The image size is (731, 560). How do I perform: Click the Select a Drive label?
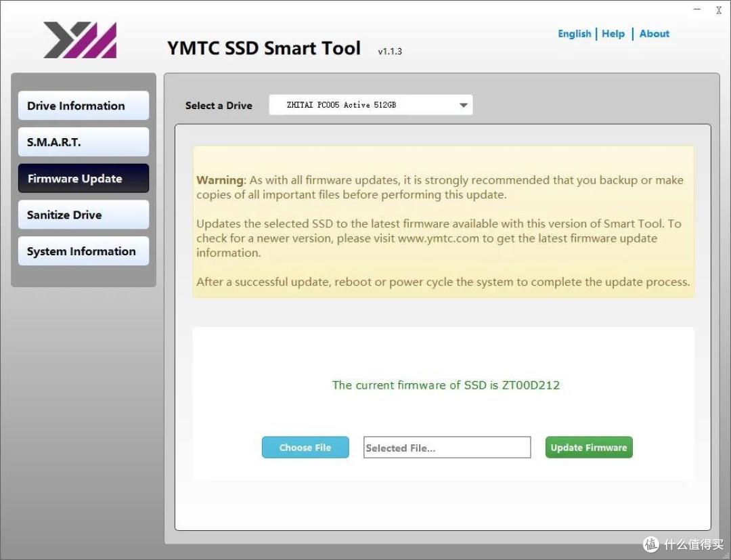click(x=219, y=106)
